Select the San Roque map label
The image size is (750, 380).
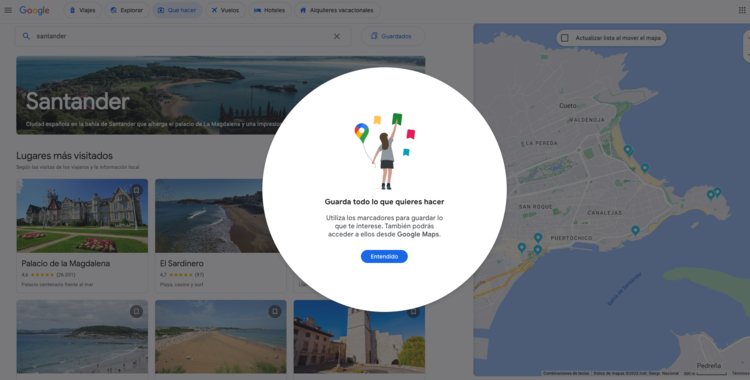click(536, 207)
